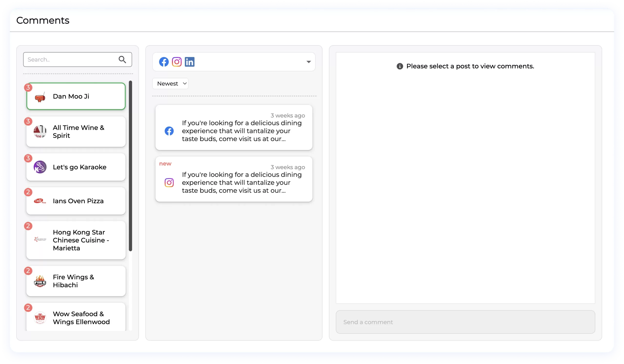Viewport: 624px width, 364px height.
Task: Open the Facebook post from 3 weeks ago
Action: (241, 131)
